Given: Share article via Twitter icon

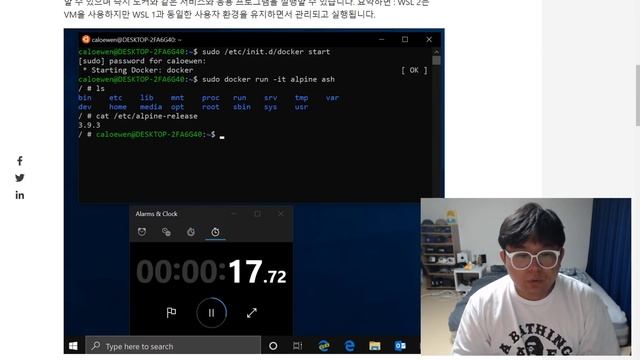Looking at the screenshot, I should pyautogui.click(x=20, y=178).
